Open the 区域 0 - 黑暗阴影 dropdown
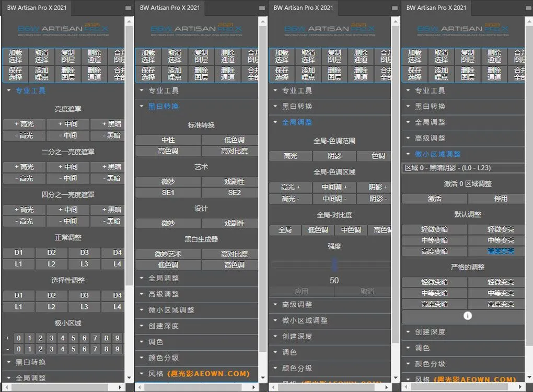Viewport: 533px width, 392px height. pos(463,168)
